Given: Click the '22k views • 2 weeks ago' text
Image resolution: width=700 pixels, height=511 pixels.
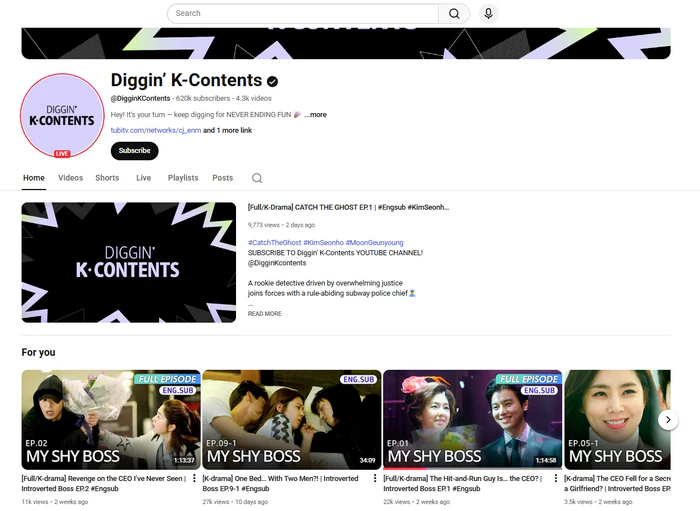Looking at the screenshot, I should click(417, 502).
